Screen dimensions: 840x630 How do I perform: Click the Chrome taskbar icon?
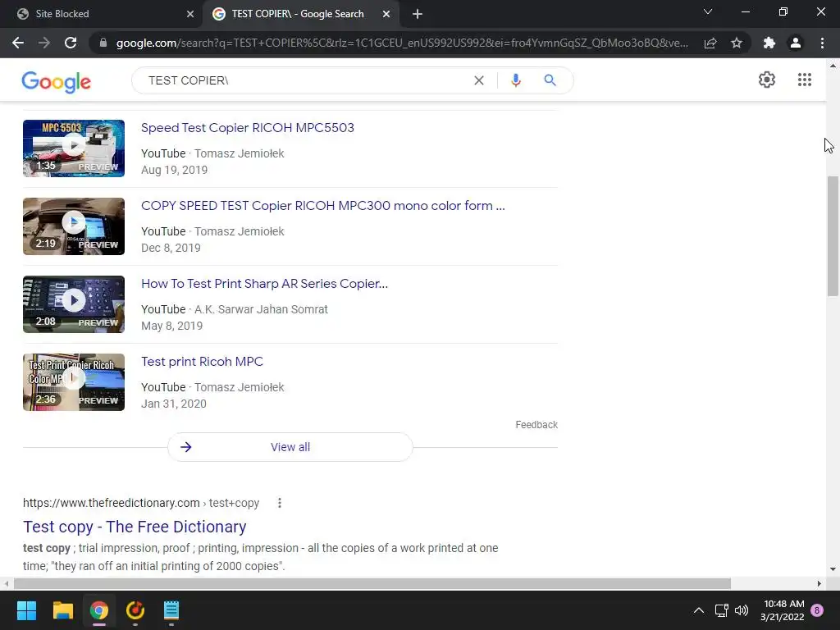pos(99,610)
